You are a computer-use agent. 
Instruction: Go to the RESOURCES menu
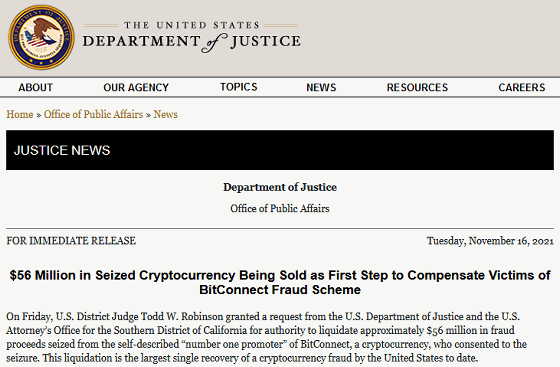pos(417,87)
